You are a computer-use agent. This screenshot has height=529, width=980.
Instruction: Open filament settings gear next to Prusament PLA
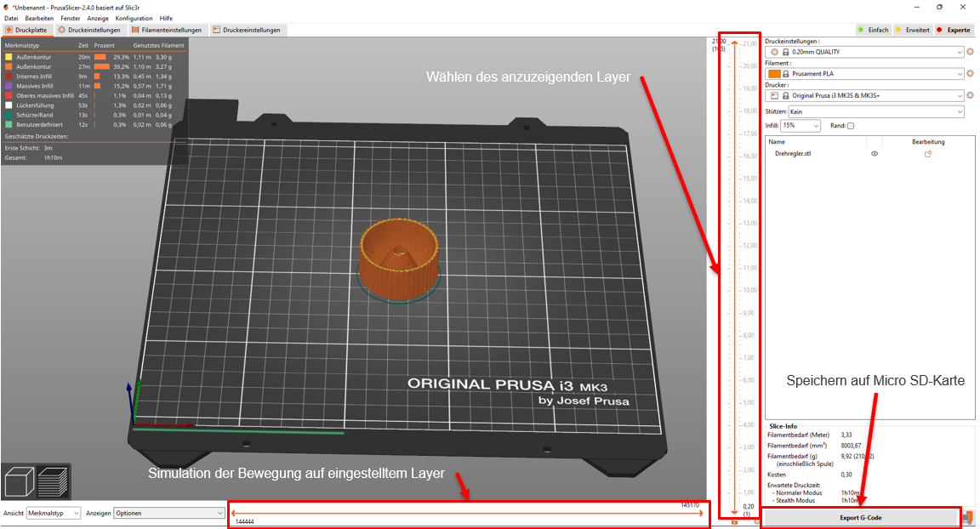(969, 74)
